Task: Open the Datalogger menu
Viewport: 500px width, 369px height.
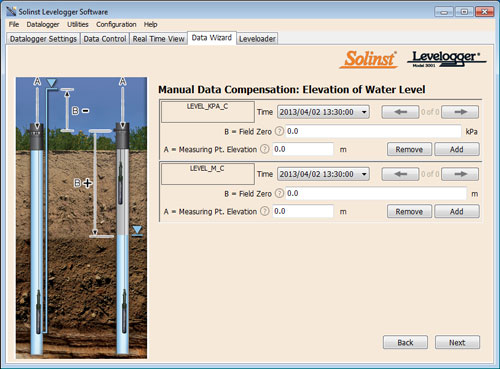Action: [43, 24]
